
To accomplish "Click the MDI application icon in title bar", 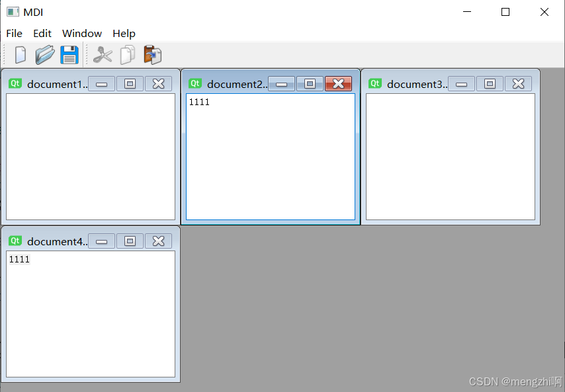I will point(13,12).
